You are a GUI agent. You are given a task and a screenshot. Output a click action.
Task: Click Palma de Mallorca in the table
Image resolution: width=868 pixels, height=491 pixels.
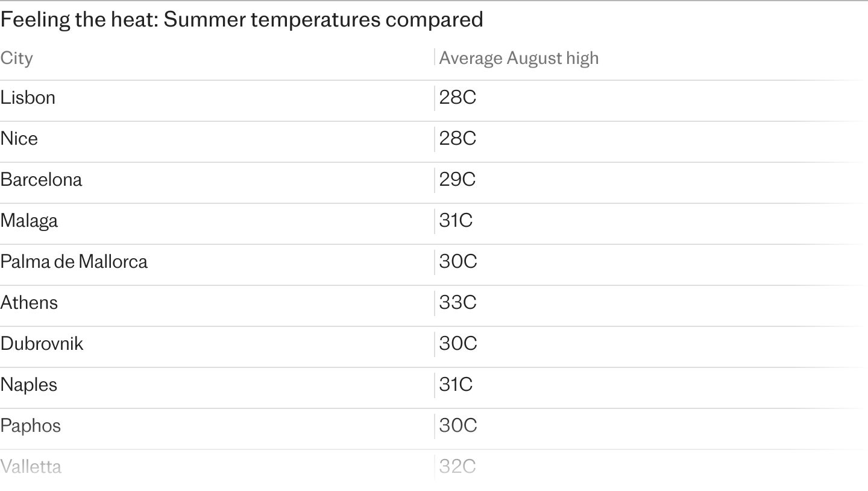(74, 262)
